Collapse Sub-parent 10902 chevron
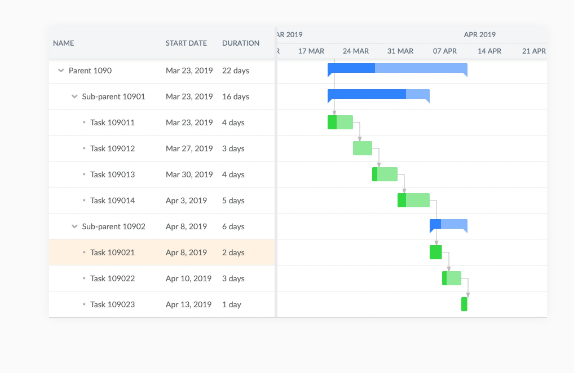This screenshot has width=574, height=373. click(74, 227)
